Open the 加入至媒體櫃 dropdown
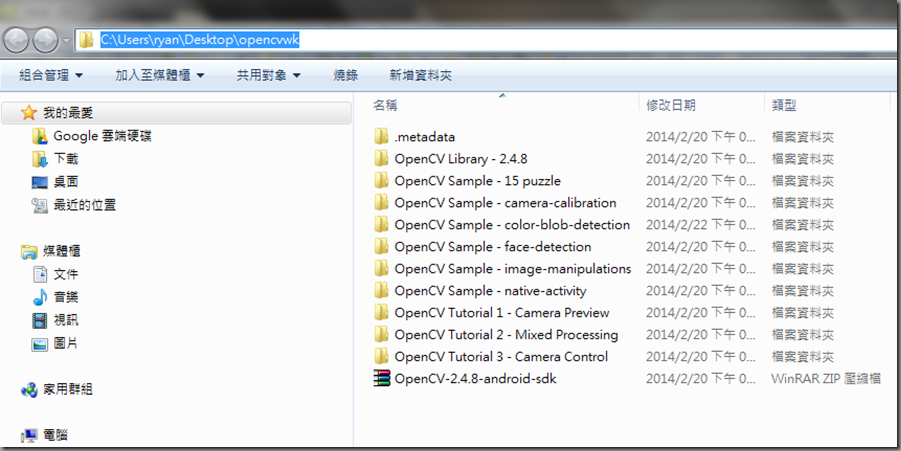Image resolution: width=901 pixels, height=451 pixels. (x=160, y=75)
